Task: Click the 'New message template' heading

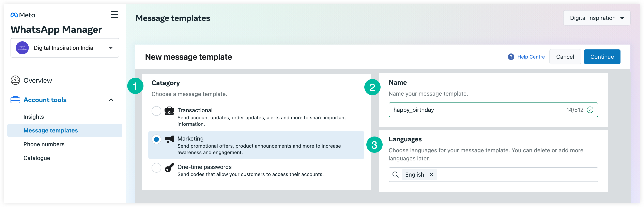Action: point(188,57)
